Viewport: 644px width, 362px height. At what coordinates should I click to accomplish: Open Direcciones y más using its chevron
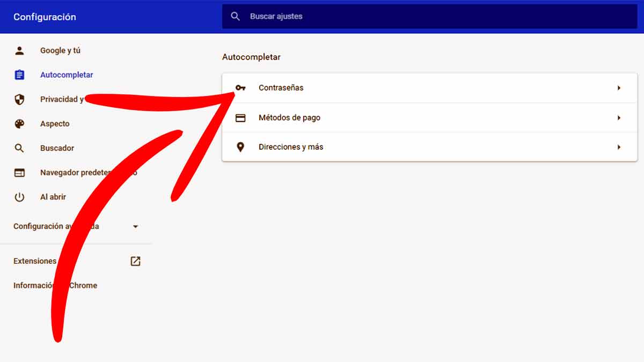coord(619,146)
